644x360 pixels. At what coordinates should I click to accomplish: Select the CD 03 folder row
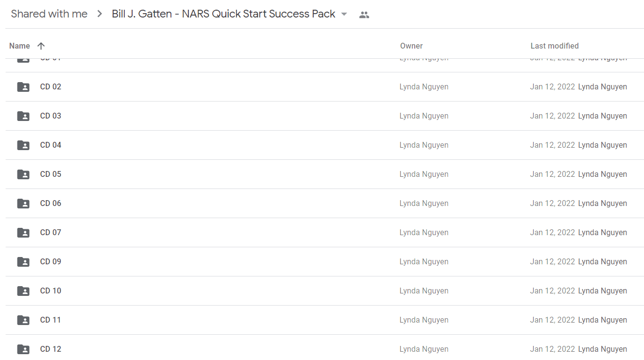[324, 116]
